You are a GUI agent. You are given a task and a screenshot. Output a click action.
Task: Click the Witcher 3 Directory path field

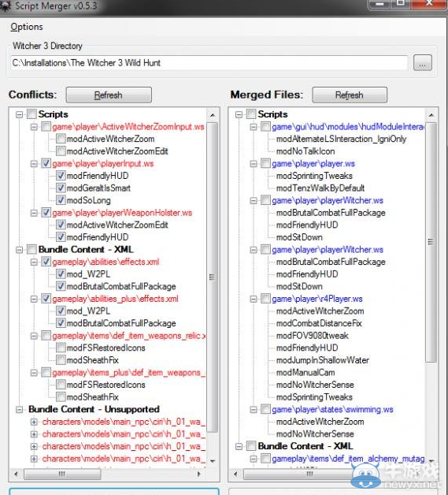coord(209,63)
